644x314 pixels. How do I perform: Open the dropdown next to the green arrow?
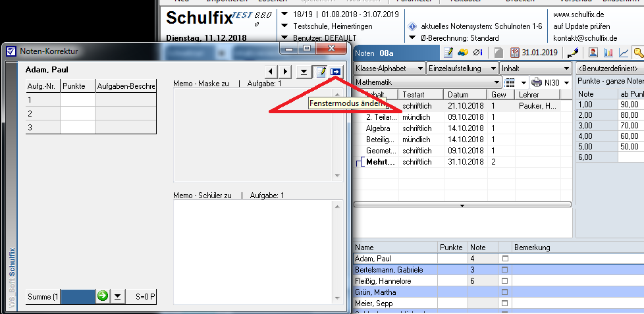(x=117, y=296)
